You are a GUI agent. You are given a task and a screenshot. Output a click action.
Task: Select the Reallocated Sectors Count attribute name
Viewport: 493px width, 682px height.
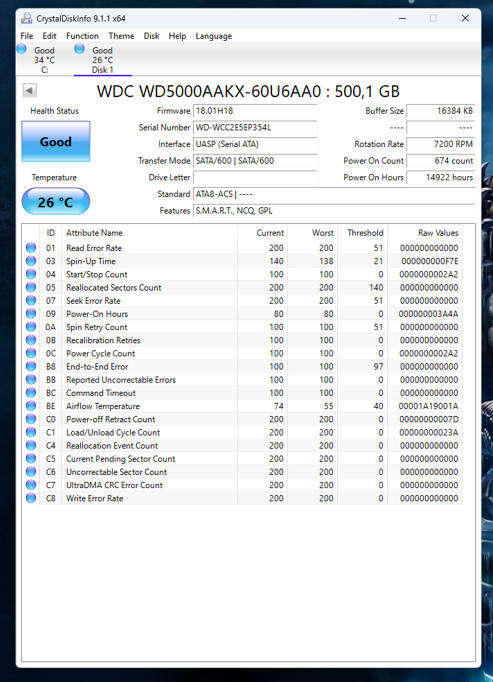[x=114, y=288]
